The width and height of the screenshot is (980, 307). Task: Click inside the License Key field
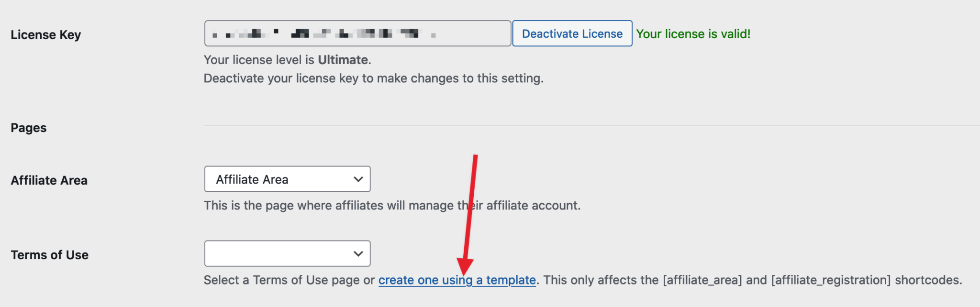358,33
